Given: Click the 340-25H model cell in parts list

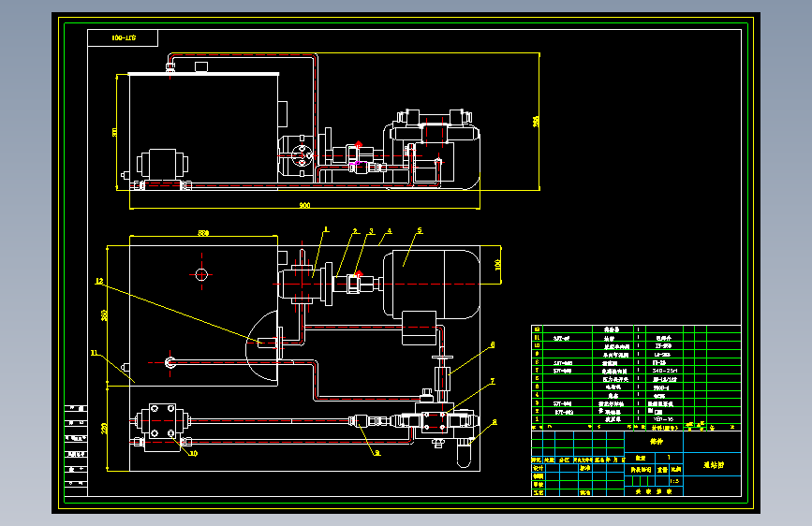Looking at the screenshot, I should pyautogui.click(x=665, y=371).
